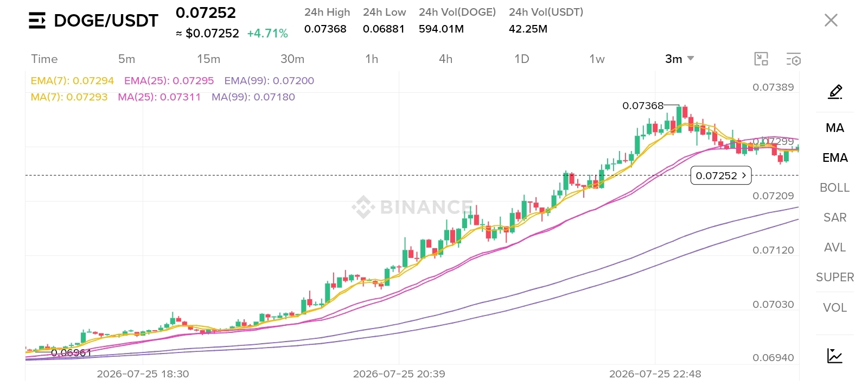Open the line chart icon at bottom right
The height and width of the screenshot is (391, 868).
coord(835,356)
